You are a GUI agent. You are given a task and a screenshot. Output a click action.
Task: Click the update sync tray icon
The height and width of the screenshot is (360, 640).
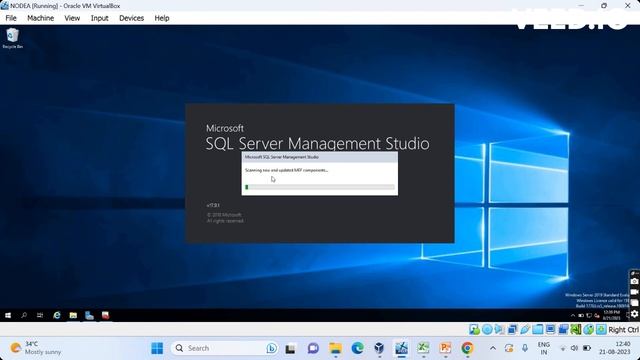pos(509,348)
